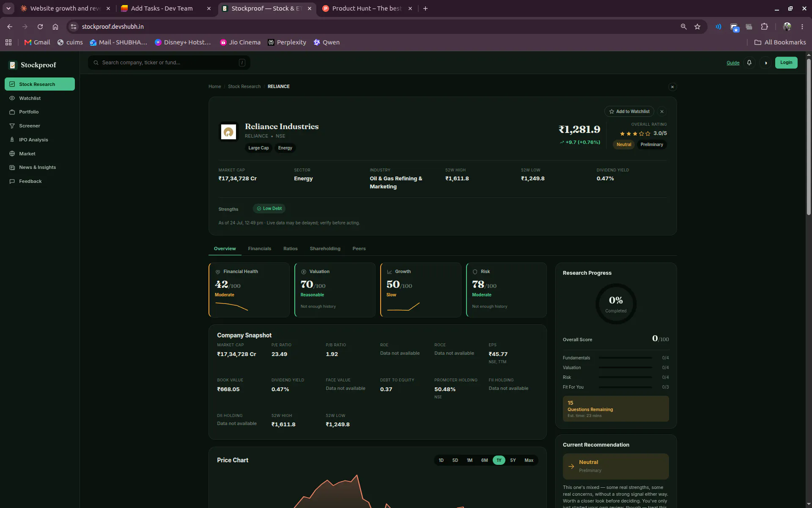Toggle the dark/light theme button
The image size is (812, 508).
click(765, 63)
